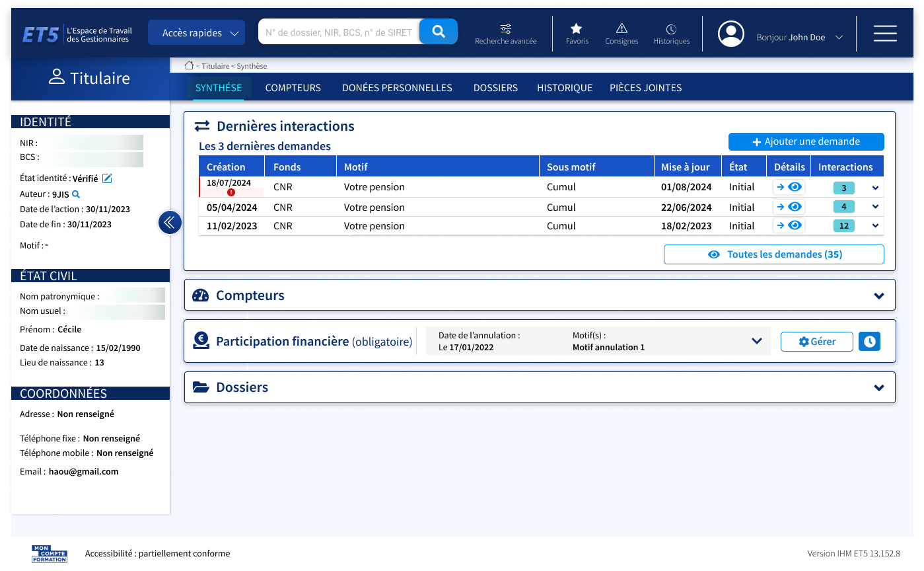Click the dossier number search field
This screenshot has height=571, width=924.
(338, 32)
